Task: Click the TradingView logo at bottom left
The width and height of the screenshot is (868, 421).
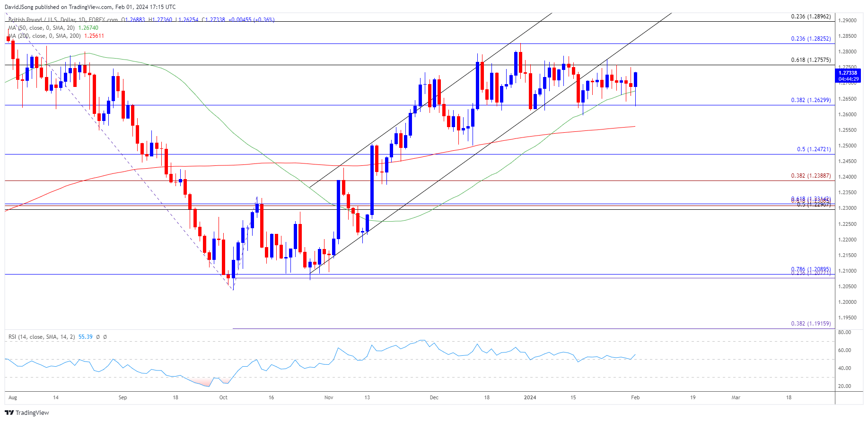Action: click(x=27, y=412)
